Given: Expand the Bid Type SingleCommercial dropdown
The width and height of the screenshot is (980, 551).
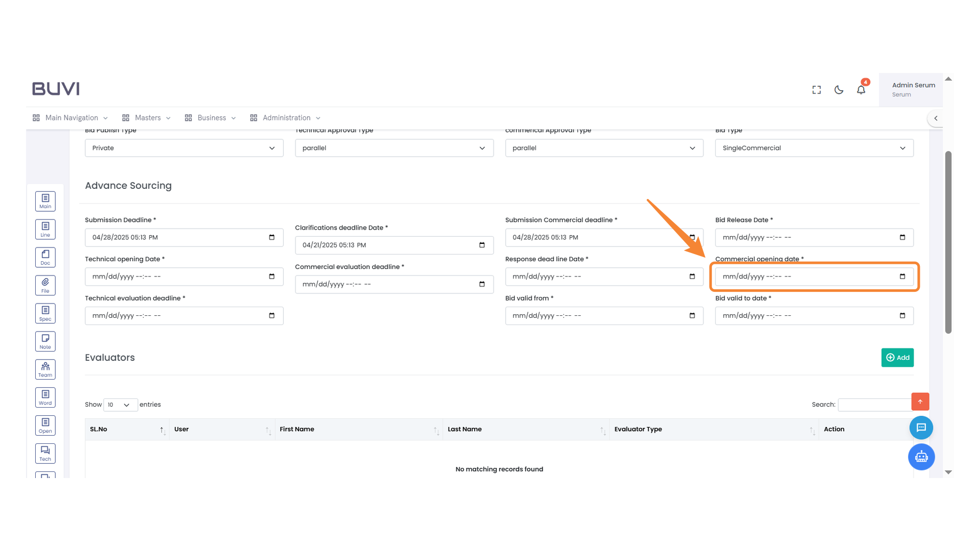Looking at the screenshot, I should [x=814, y=148].
